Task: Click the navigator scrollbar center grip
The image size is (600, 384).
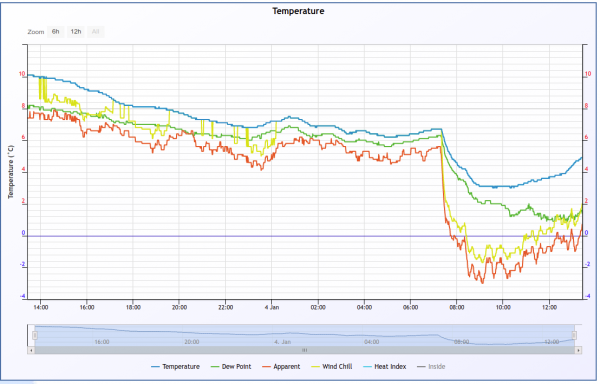Action: click(x=305, y=350)
